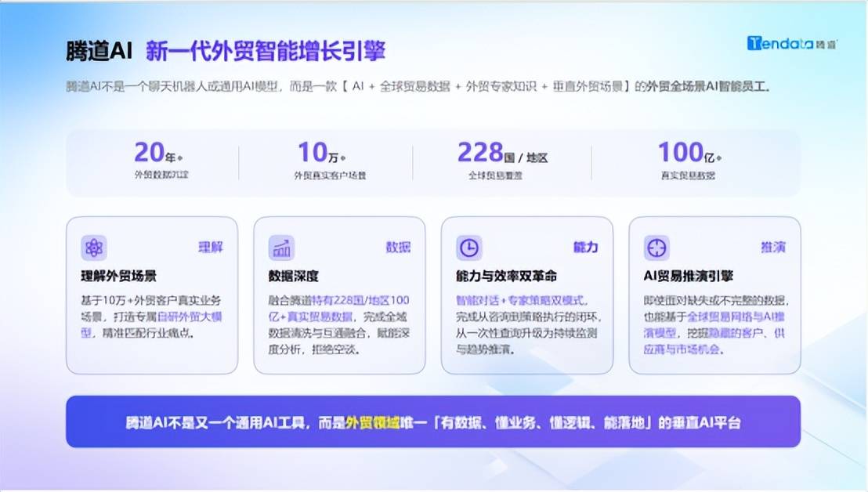Viewport: 868px width, 492px height.
Task: Select the card heading 数据深度
Action: 294,276
